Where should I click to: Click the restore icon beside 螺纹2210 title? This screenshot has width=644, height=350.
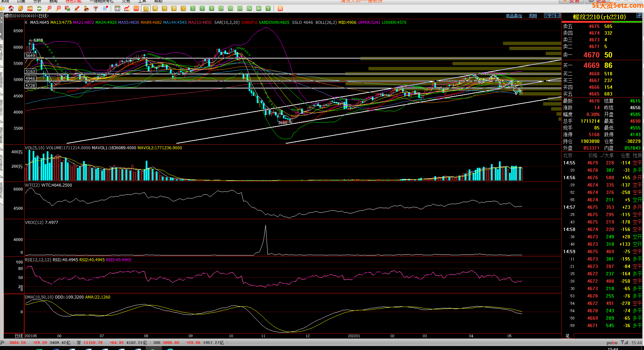pyautogui.click(x=639, y=16)
